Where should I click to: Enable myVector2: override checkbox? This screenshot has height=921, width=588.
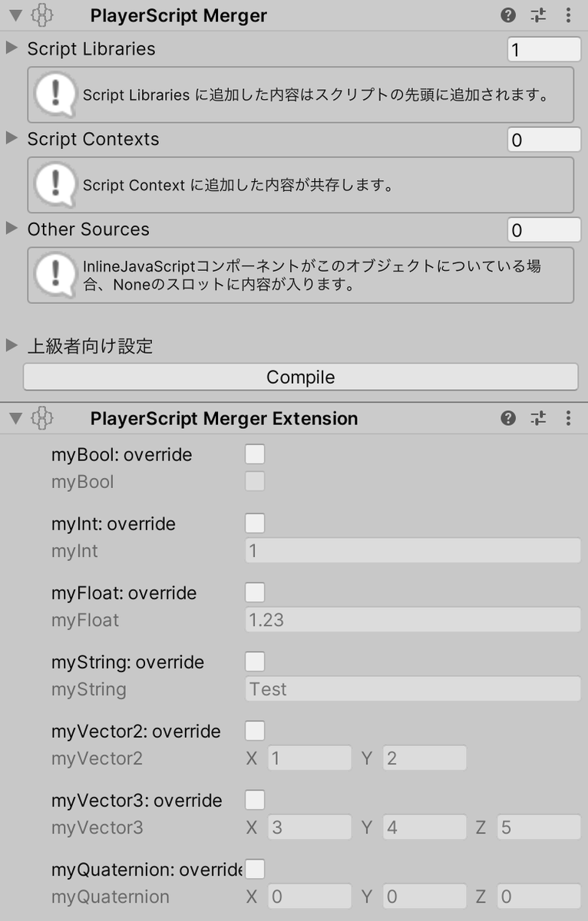coord(255,731)
